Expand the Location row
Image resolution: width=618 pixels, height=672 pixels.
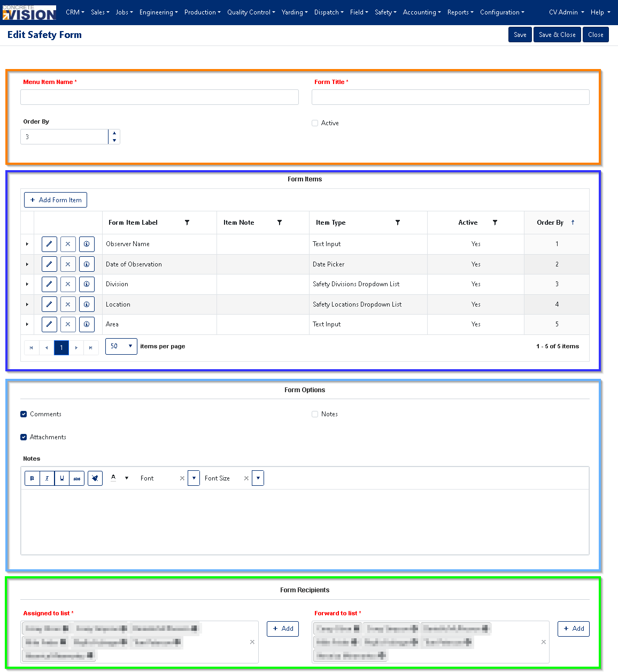tap(27, 304)
